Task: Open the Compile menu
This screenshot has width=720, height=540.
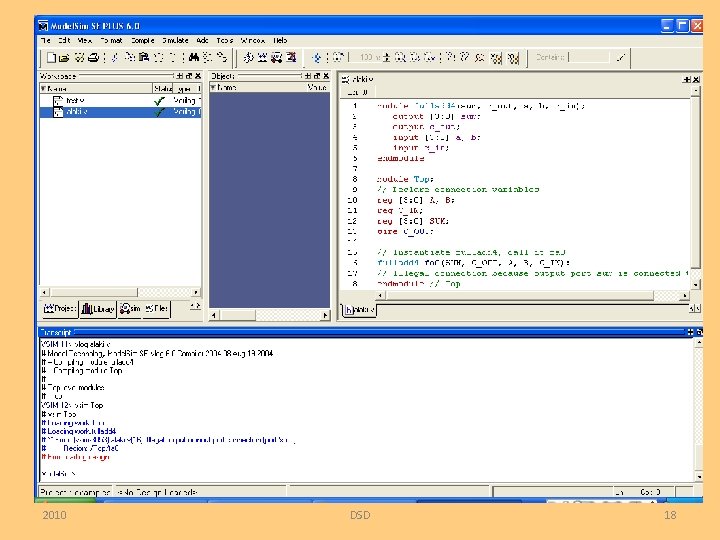Action: (142, 41)
